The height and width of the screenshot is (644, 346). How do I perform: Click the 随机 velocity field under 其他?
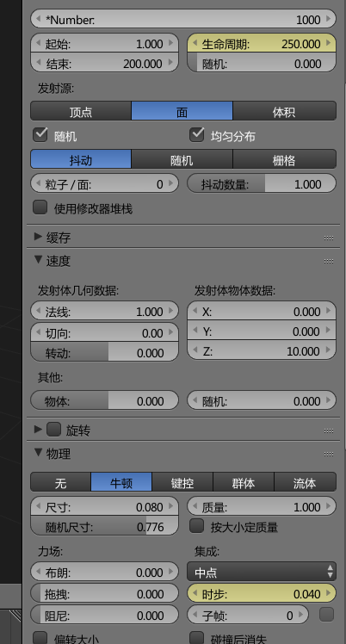coord(262,400)
